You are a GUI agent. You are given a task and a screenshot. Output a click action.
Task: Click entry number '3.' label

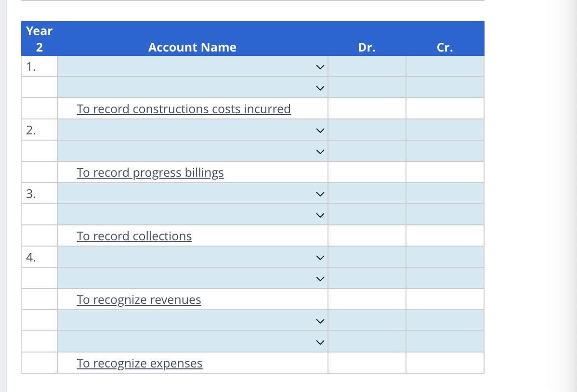click(x=31, y=194)
